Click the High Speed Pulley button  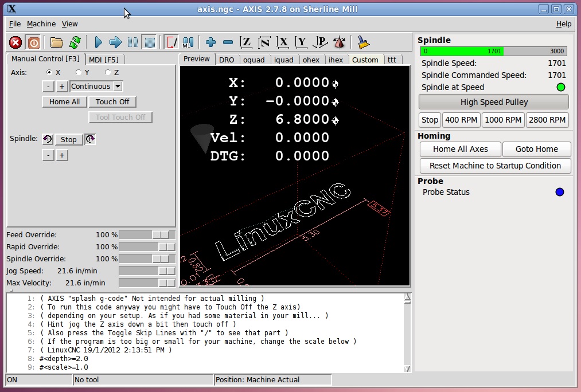pyautogui.click(x=494, y=102)
